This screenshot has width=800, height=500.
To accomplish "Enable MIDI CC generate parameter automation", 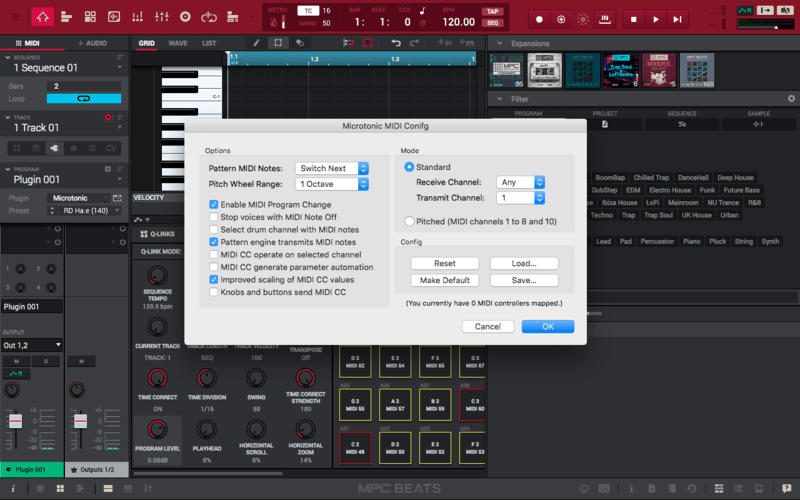I will [213, 267].
